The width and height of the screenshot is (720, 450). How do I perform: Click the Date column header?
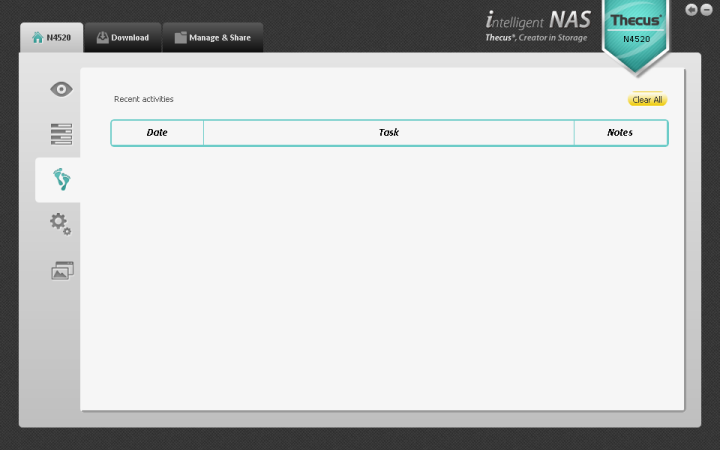pyautogui.click(x=157, y=133)
